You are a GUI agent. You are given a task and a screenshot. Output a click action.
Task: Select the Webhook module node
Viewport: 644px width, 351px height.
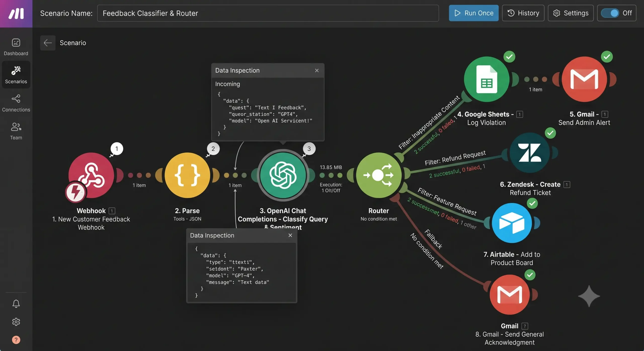(x=91, y=175)
